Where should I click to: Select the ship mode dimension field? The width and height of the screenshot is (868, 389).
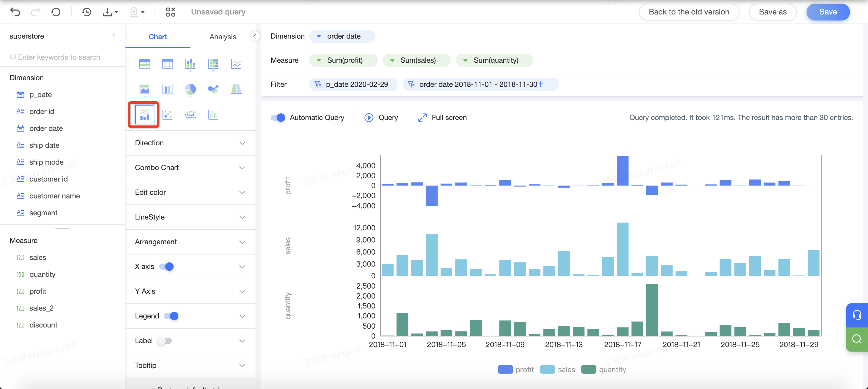[46, 162]
